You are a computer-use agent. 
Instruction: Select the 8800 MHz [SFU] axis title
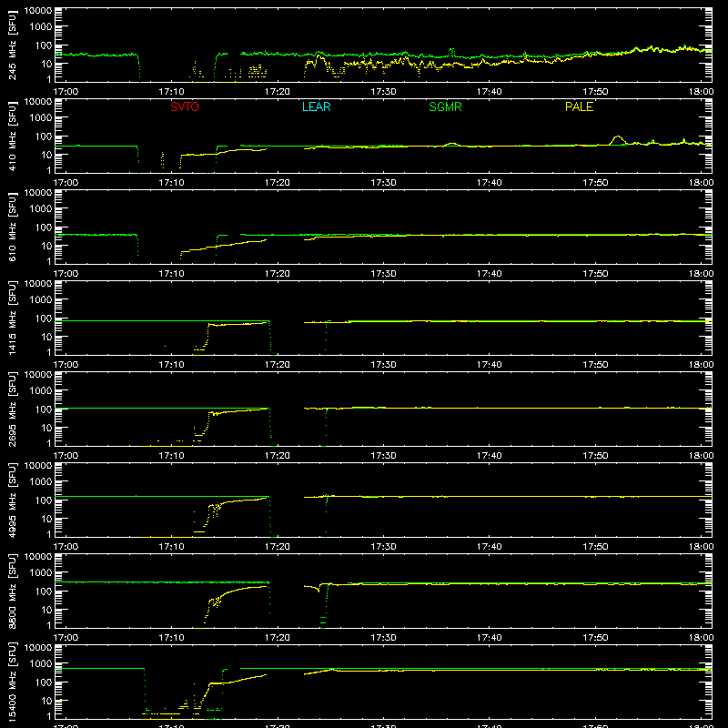tap(13, 591)
